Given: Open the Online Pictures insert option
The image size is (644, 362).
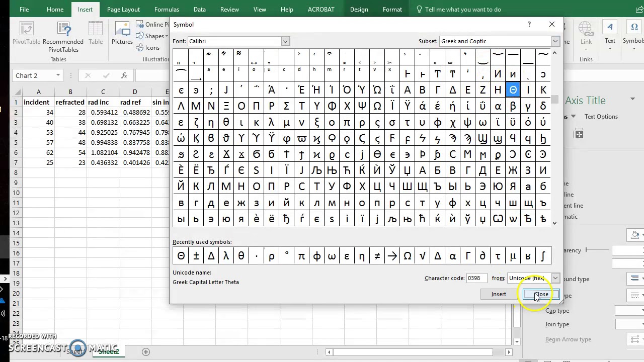Looking at the screenshot, I should click(152, 24).
